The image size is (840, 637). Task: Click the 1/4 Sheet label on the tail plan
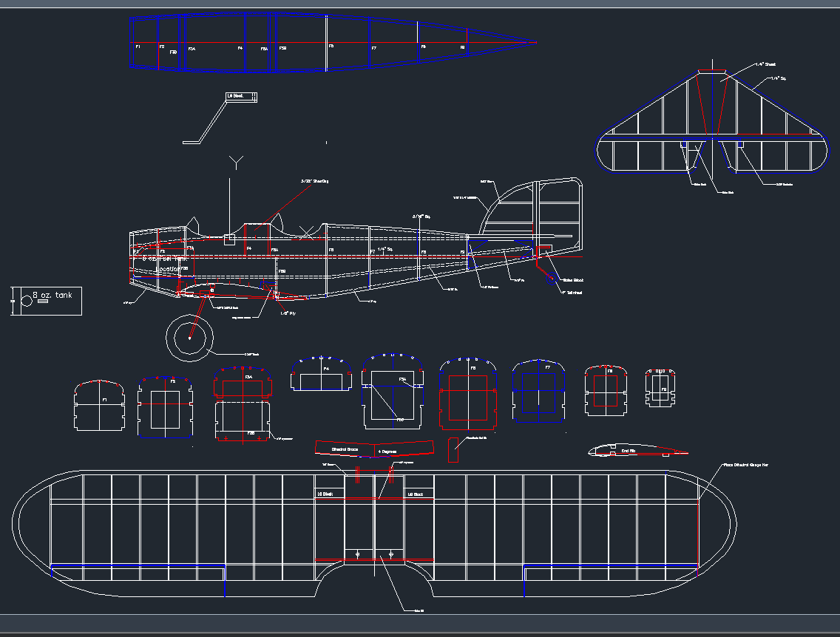[x=765, y=64]
